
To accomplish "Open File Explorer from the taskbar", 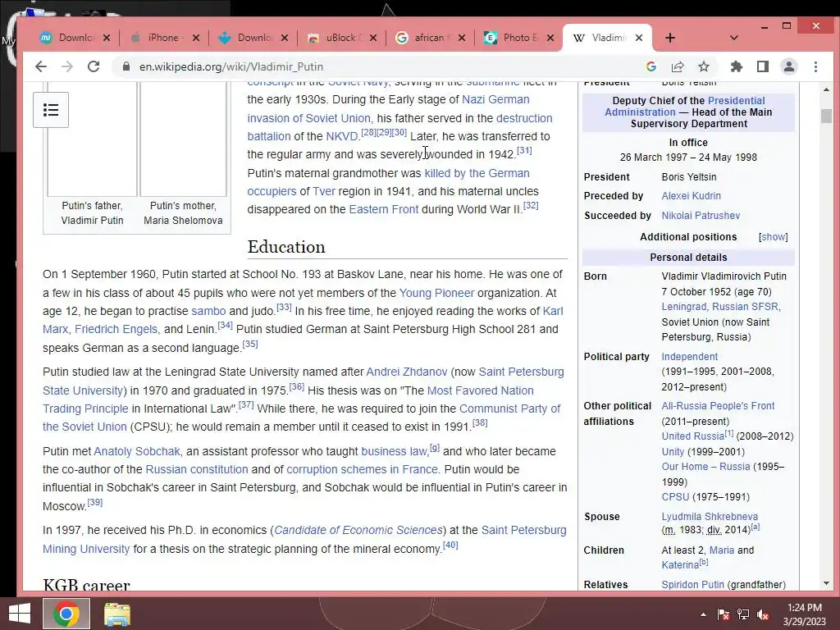I will click(116, 614).
